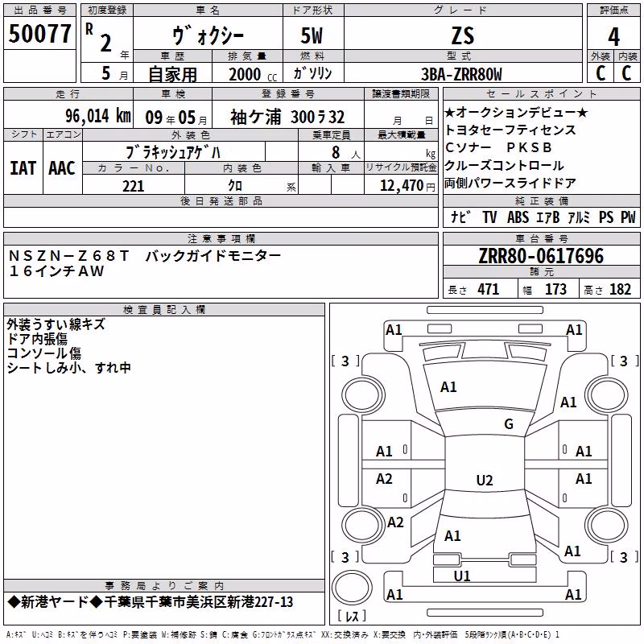Click the left rear door A2 mark
644x644 pixels.
[384, 479]
